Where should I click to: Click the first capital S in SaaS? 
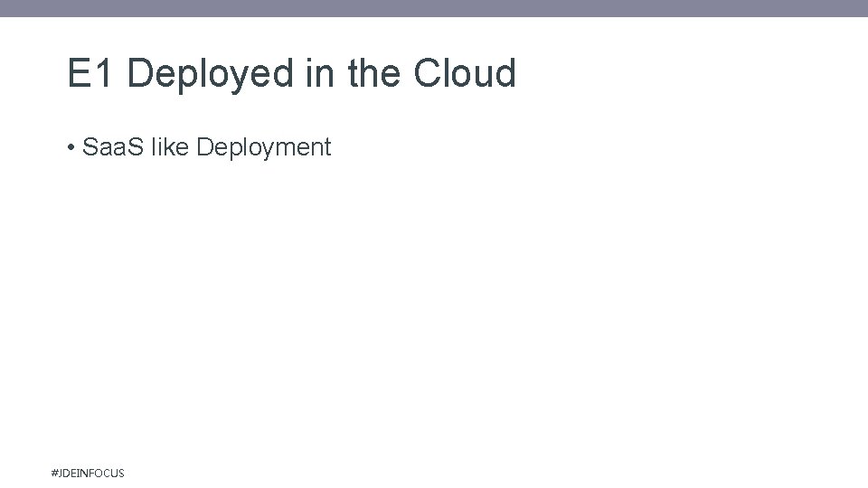(x=90, y=146)
